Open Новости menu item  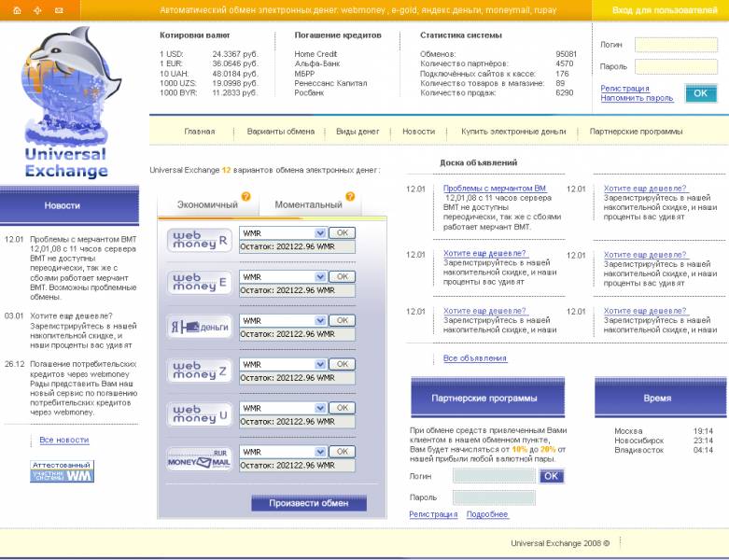coord(418,132)
